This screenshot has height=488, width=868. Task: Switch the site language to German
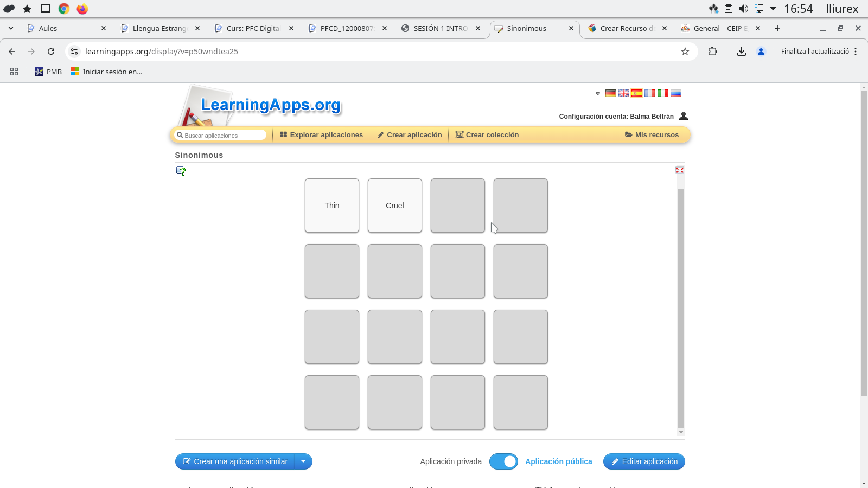pyautogui.click(x=611, y=93)
